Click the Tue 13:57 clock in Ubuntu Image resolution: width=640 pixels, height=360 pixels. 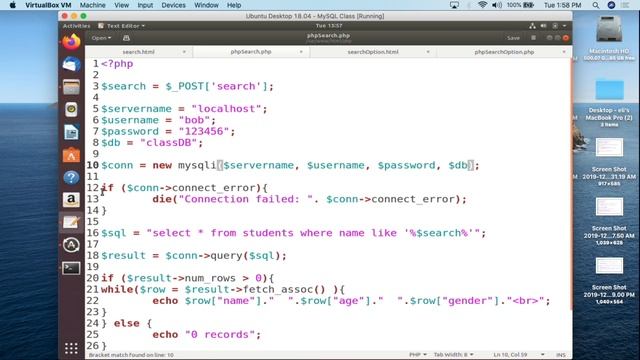329,26
